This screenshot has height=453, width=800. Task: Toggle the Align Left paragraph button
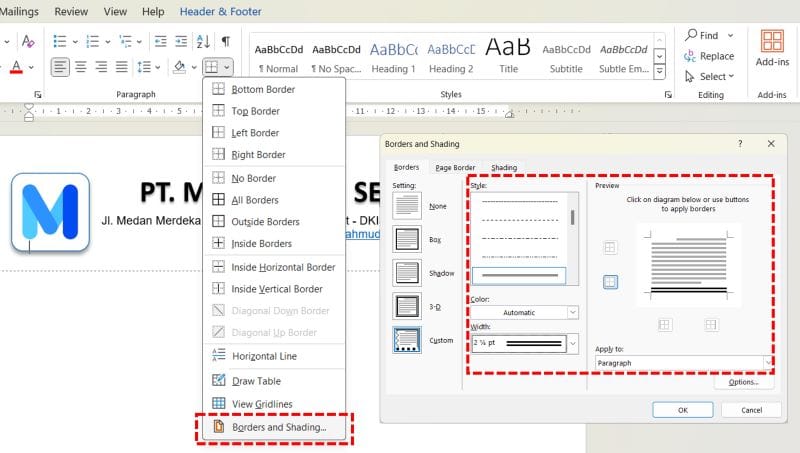coord(62,67)
